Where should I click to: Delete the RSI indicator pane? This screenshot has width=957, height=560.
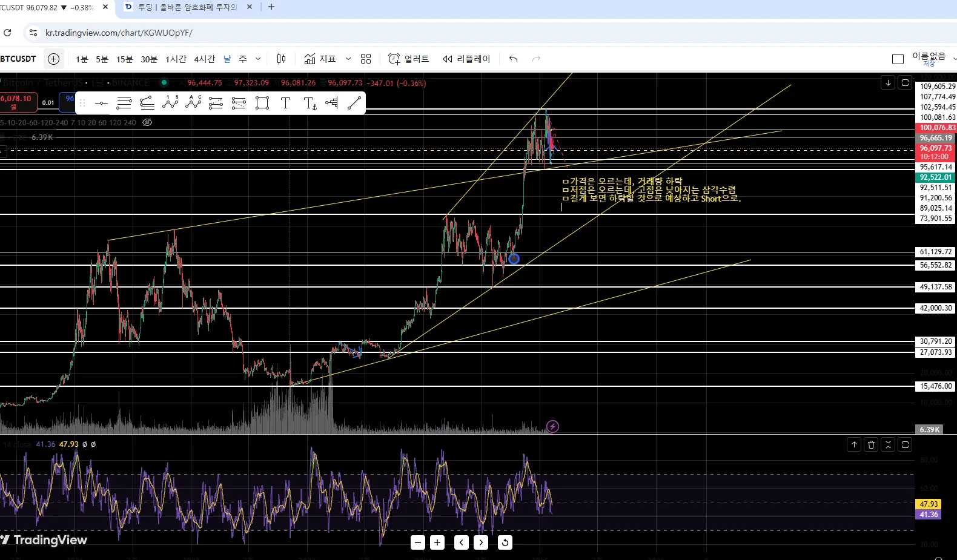tap(871, 444)
